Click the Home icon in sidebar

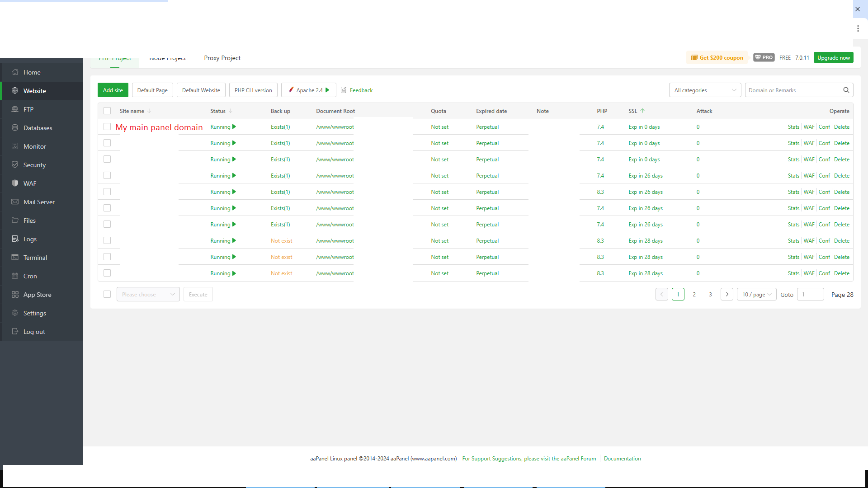point(15,72)
